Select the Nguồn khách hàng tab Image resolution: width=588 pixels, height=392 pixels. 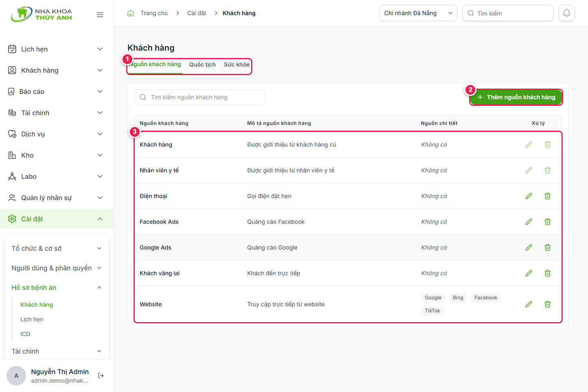(x=155, y=65)
